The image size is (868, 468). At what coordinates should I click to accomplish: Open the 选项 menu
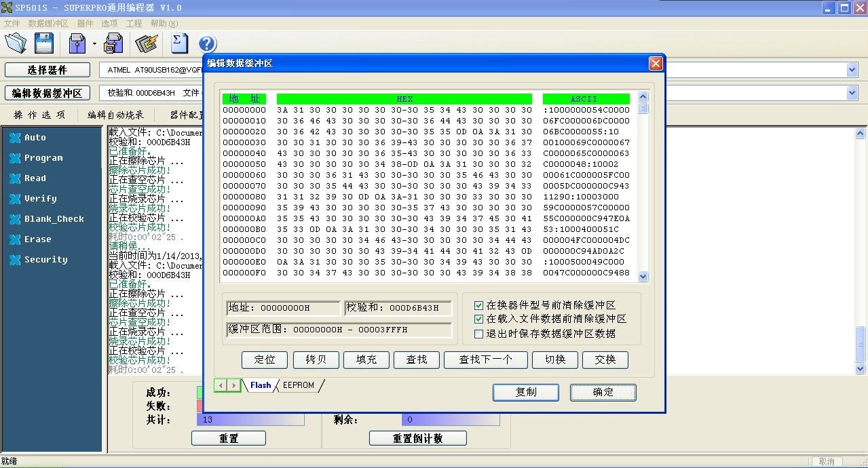pyautogui.click(x=109, y=23)
